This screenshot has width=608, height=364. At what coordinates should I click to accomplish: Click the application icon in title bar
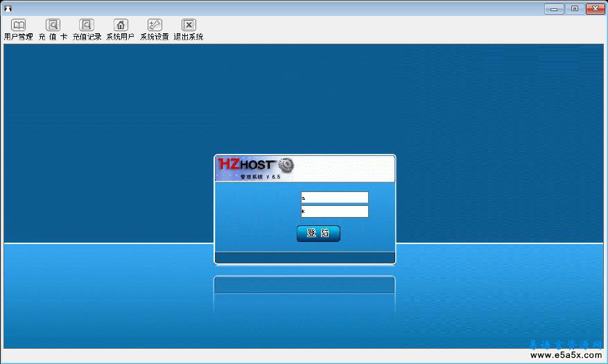8,8
